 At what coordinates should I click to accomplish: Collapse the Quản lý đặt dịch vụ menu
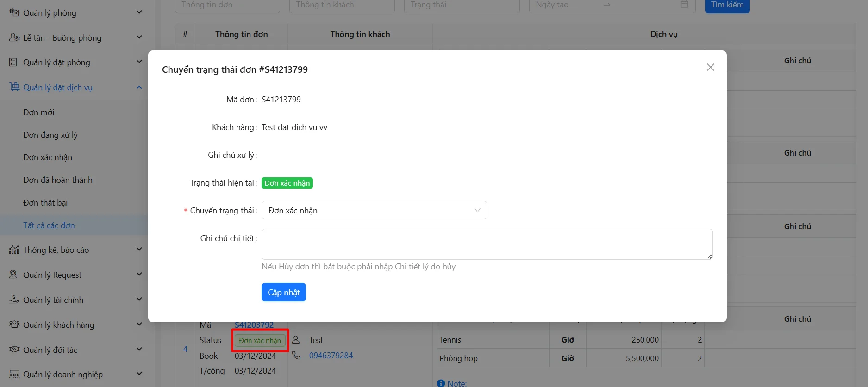(x=139, y=87)
